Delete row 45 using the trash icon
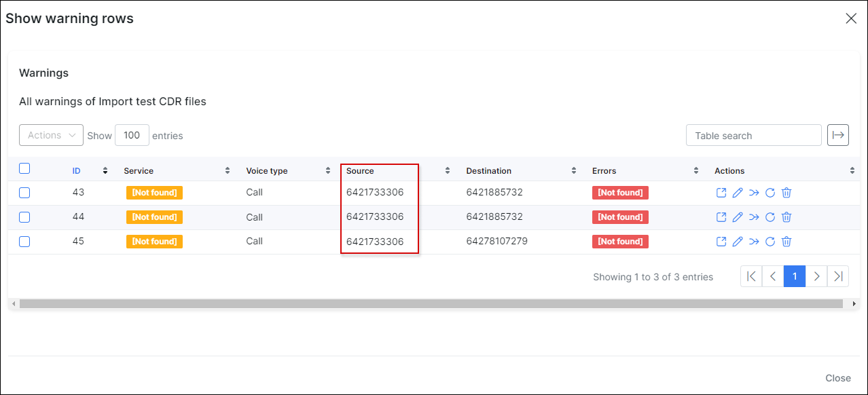This screenshot has height=395, width=868. point(786,242)
